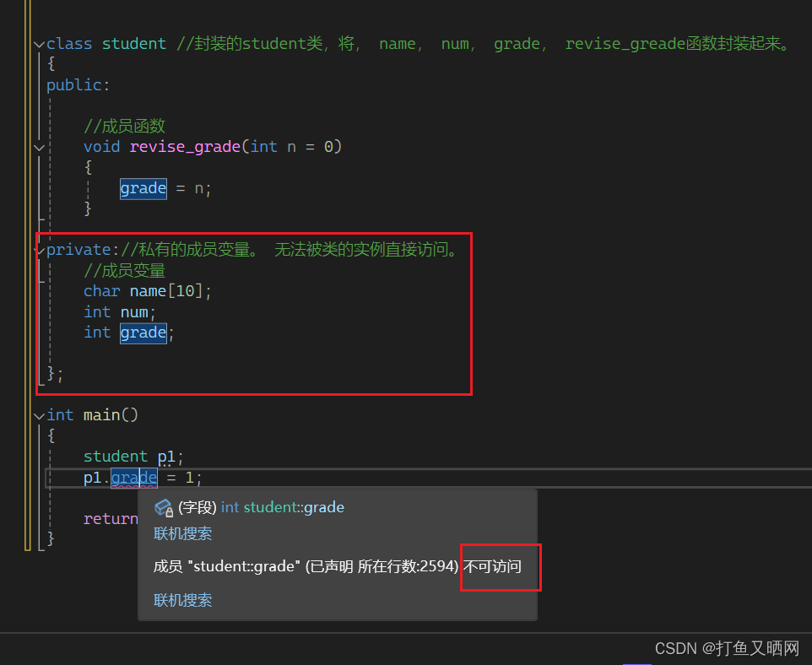Click the error message text in tooltip
Image resolution: width=812 pixels, height=665 pixels.
point(337,566)
